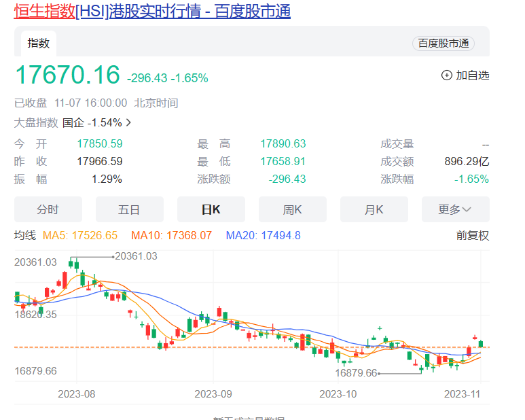Image resolution: width=525 pixels, height=420 pixels.
Task: Select the 月K chart tab
Action: [x=374, y=209]
